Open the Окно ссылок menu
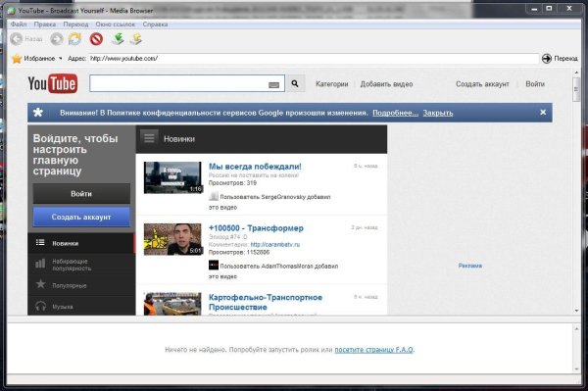 pyautogui.click(x=115, y=24)
